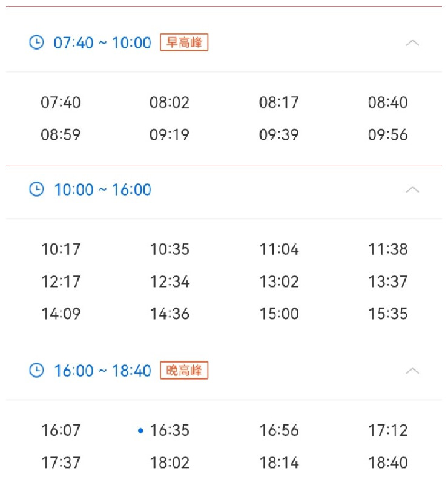
Task: Choose the 08:17 departure time
Action: [279, 102]
